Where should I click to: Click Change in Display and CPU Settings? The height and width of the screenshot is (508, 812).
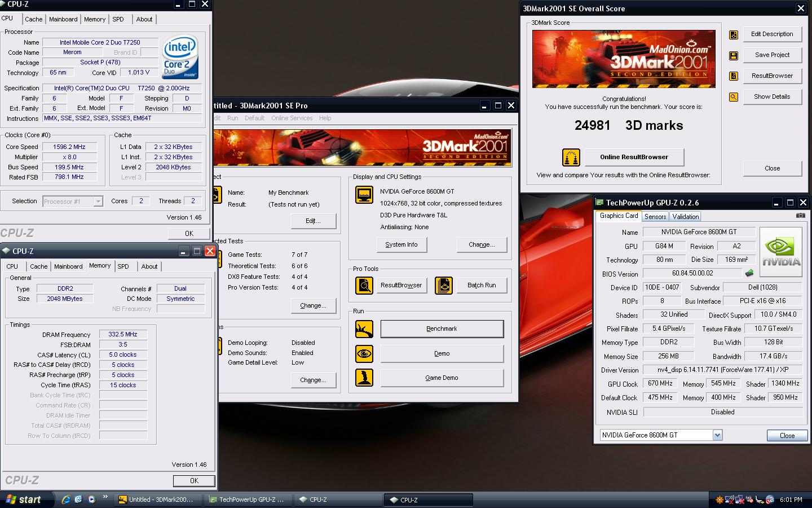click(482, 245)
